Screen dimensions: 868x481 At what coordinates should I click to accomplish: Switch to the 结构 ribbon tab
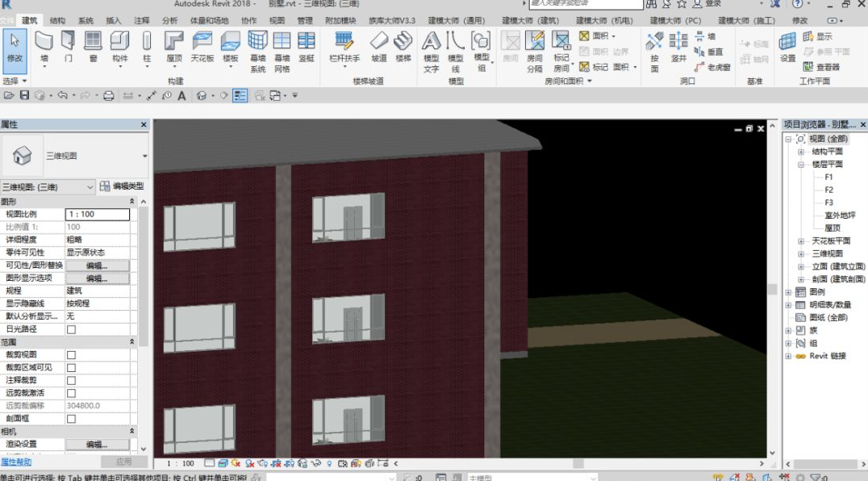point(57,20)
